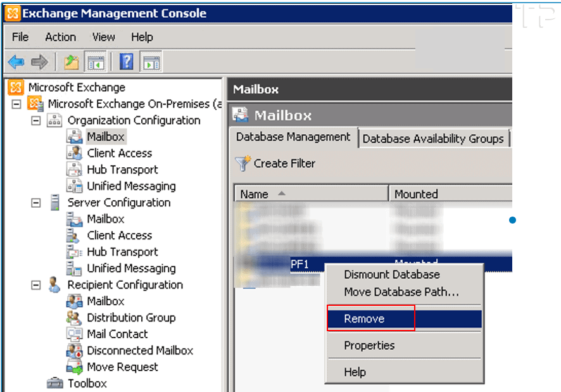561x392 pixels.
Task: Sort by the Name column header
Action: pyautogui.click(x=312, y=194)
